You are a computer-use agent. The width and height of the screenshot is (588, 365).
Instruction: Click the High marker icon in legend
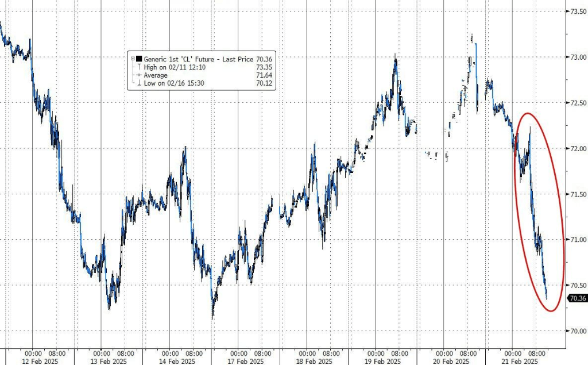(x=139, y=67)
